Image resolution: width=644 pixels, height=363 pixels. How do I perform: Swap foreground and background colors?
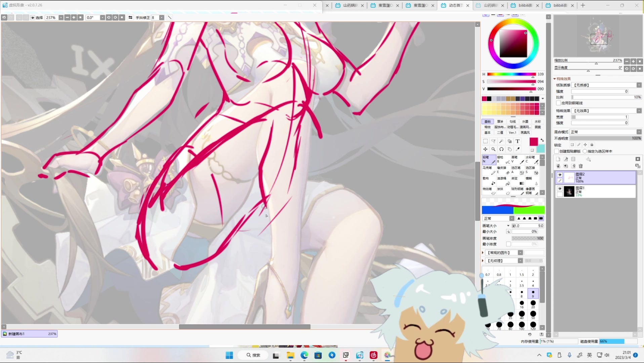tap(542, 140)
